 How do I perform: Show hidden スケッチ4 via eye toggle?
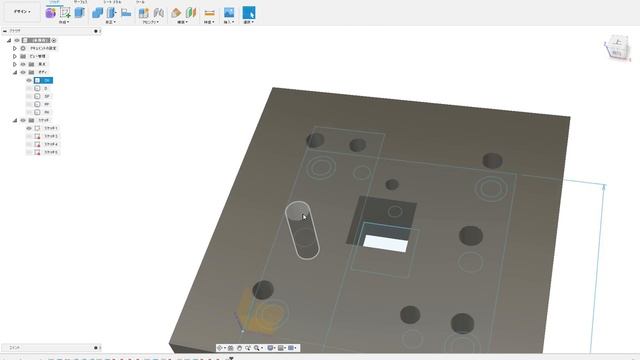click(29, 144)
